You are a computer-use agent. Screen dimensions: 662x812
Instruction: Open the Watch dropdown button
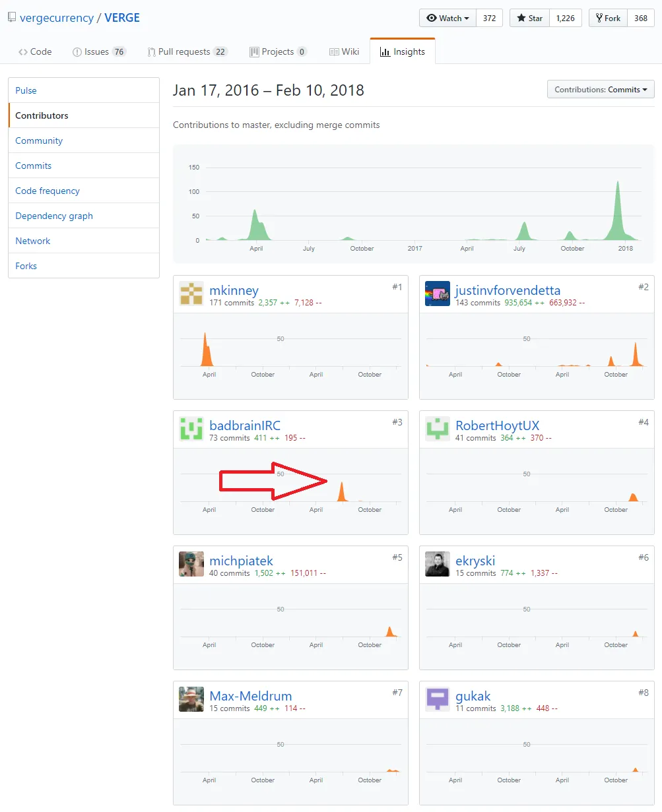tap(448, 18)
